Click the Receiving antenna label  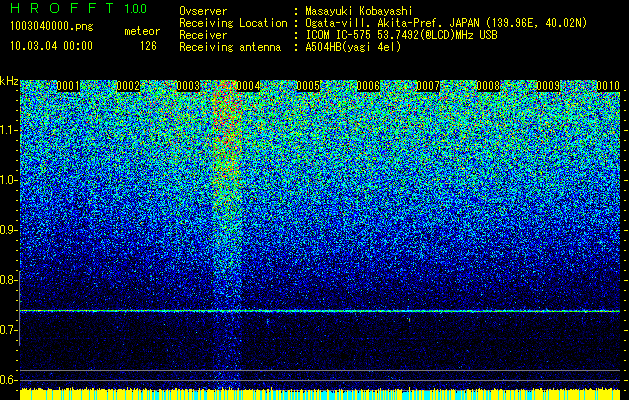pos(230,47)
